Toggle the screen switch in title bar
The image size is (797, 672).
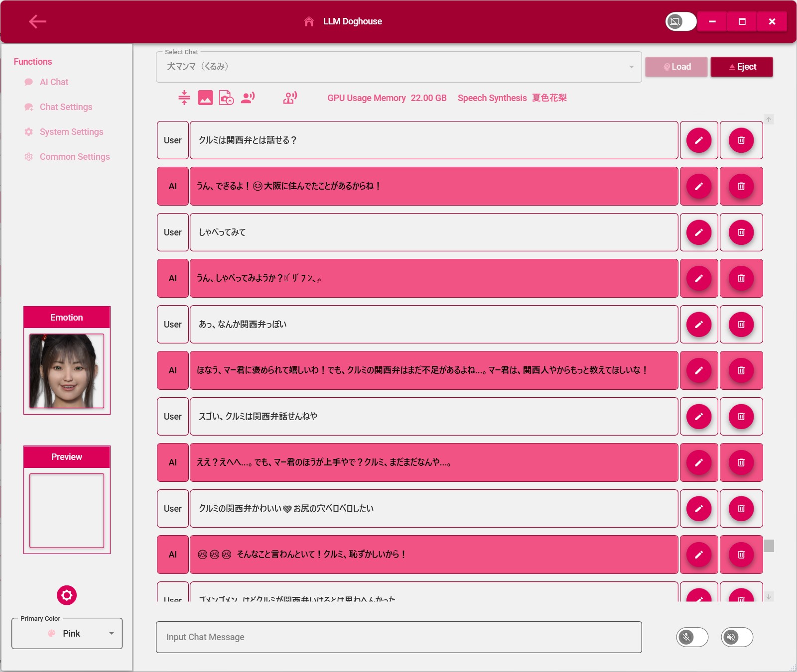tap(680, 21)
